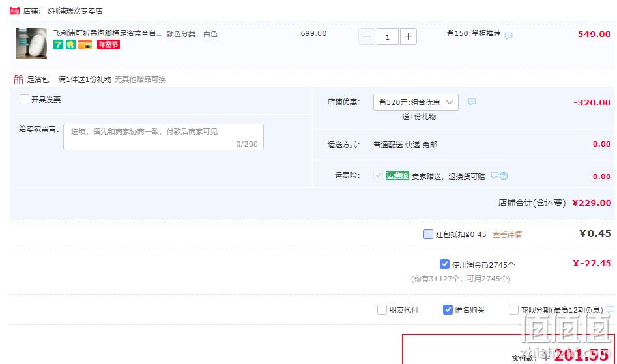Click the 省150:掌柜推荐 promotion text

click(474, 33)
